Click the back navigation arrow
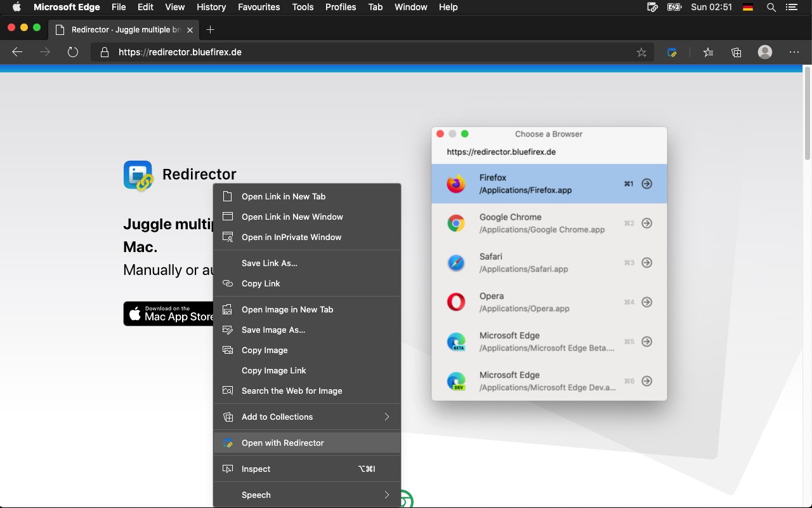 pyautogui.click(x=17, y=52)
